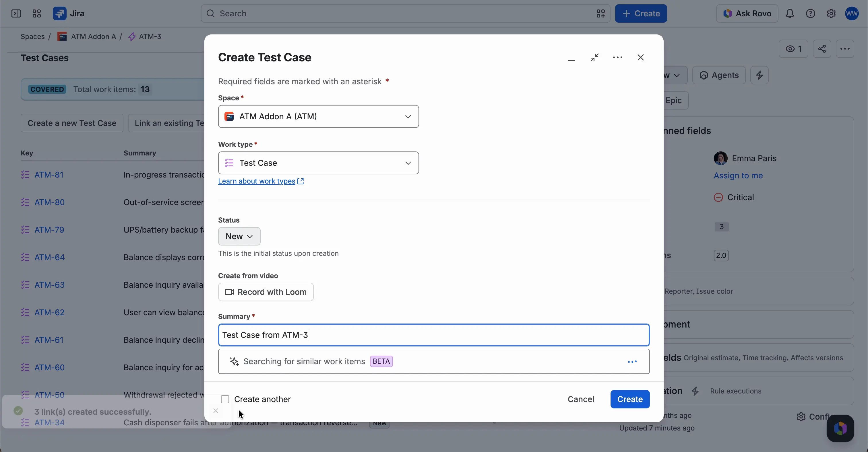Open test case ATM-64

pos(50,257)
